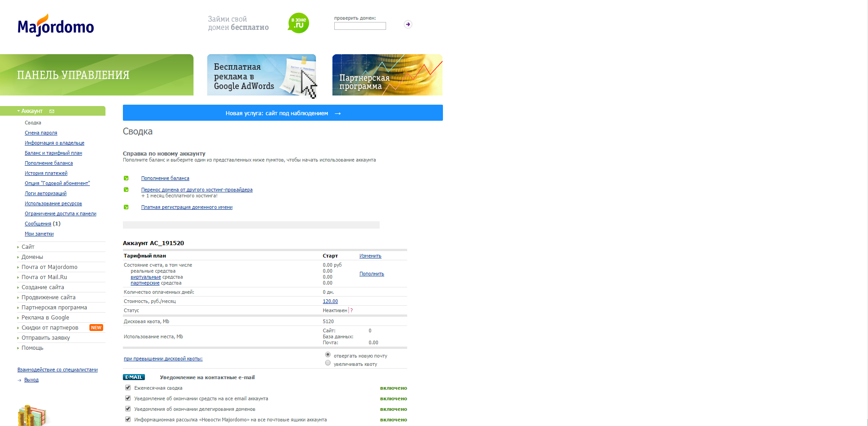Click the партнерские средства link
The height and width of the screenshot is (426, 868).
[x=145, y=283]
